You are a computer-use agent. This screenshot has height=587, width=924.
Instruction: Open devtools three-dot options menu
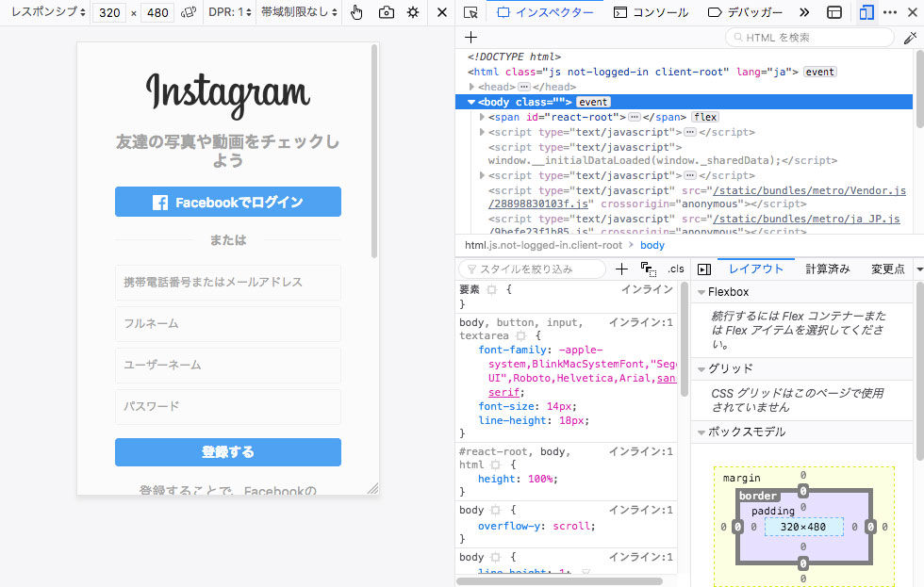coord(890,12)
